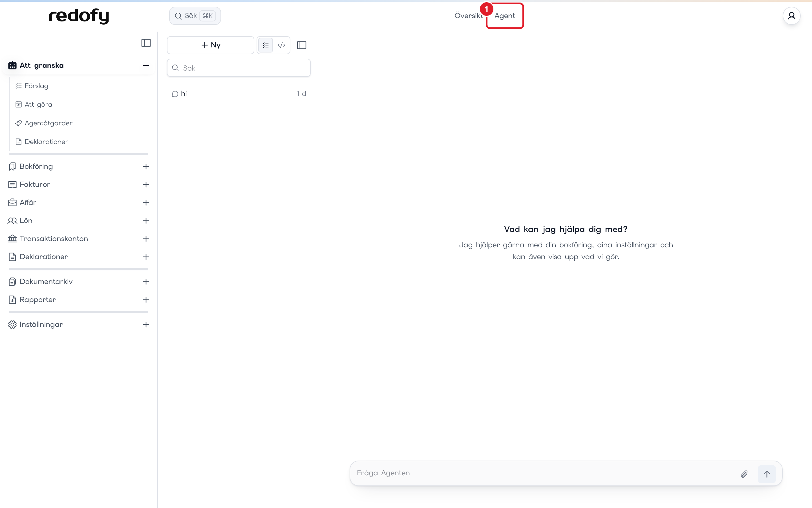Viewport: 812px width, 508px height.
Task: Open the global Sök search with ⌘K
Action: tap(195, 16)
